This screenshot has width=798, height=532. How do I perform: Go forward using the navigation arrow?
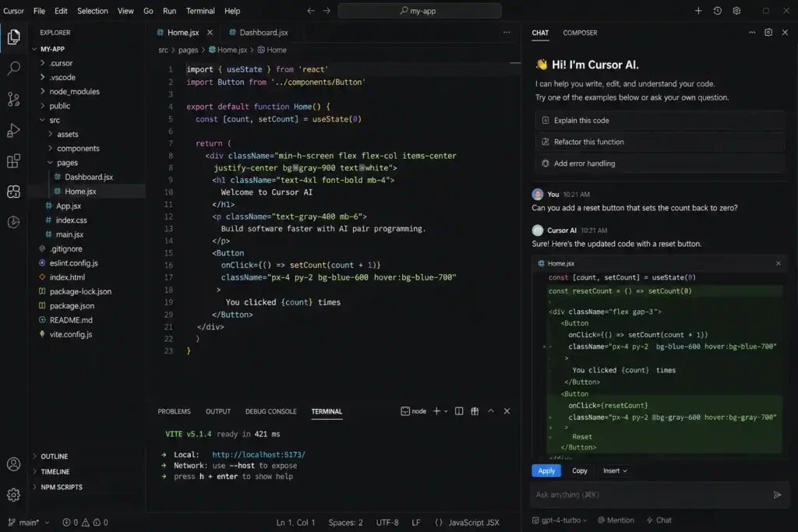tap(327, 11)
